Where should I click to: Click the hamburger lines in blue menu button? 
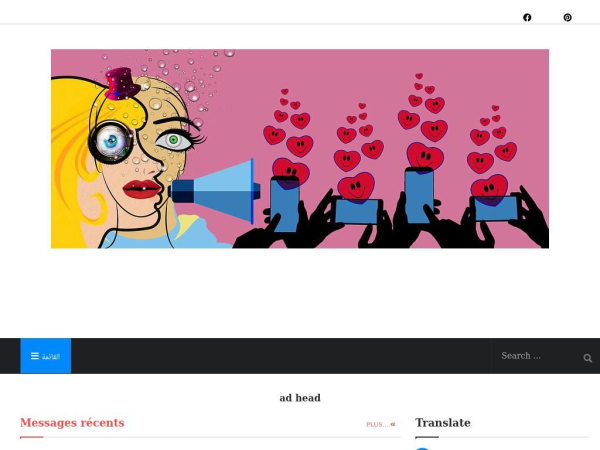coord(35,356)
